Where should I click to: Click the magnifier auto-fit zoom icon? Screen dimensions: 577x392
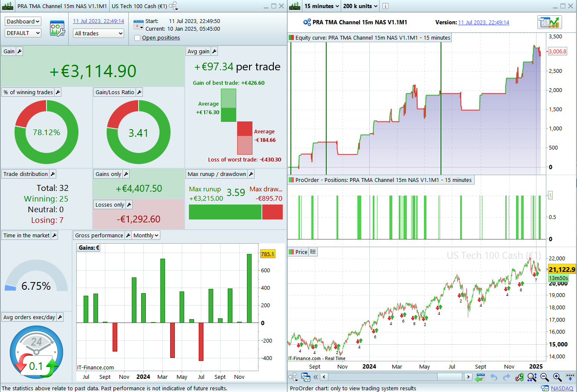(x=532, y=377)
